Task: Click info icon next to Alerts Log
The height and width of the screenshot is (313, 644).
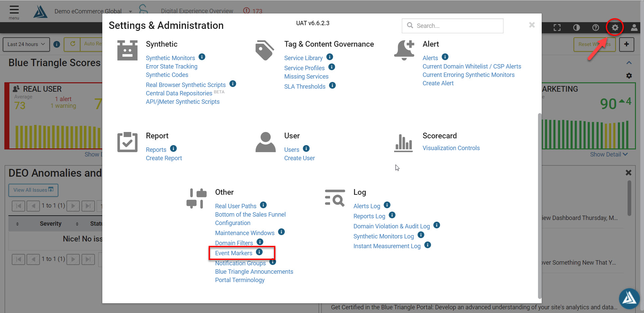Action: (x=387, y=205)
